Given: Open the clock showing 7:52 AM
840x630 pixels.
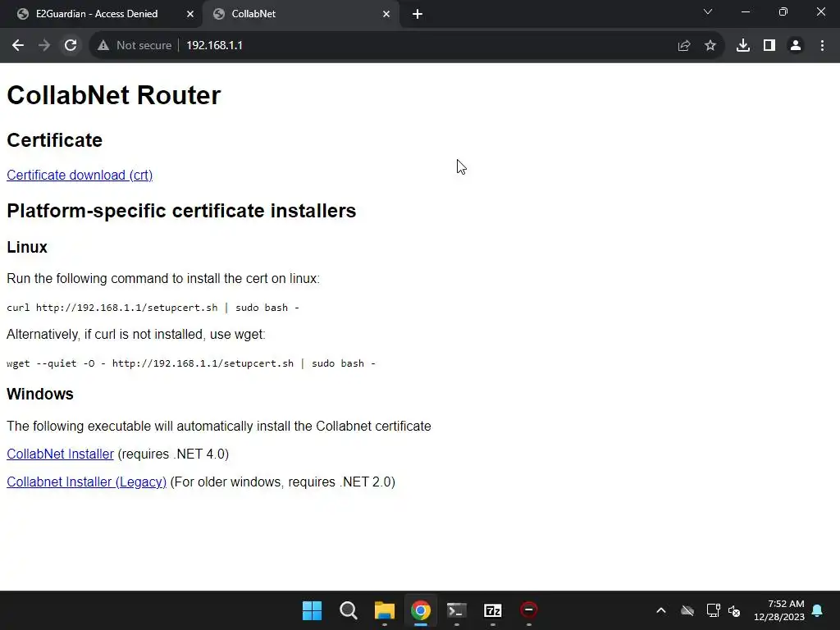Looking at the screenshot, I should (x=779, y=610).
